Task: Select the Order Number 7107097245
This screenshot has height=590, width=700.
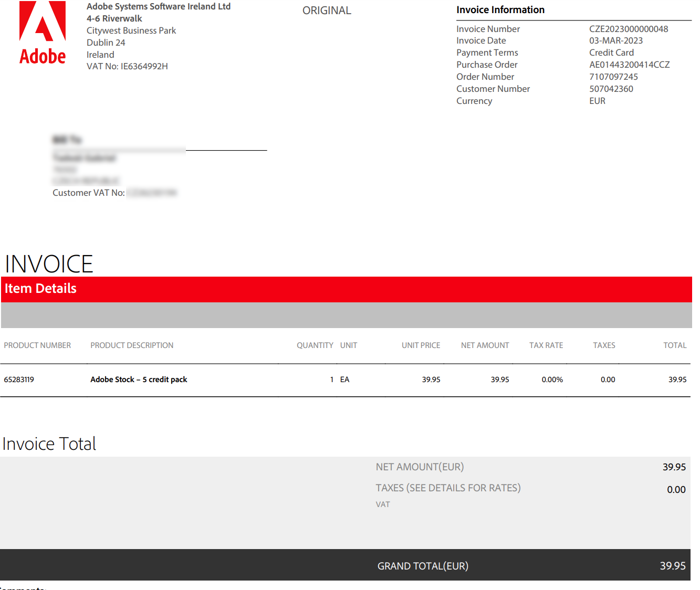Action: pyautogui.click(x=613, y=77)
